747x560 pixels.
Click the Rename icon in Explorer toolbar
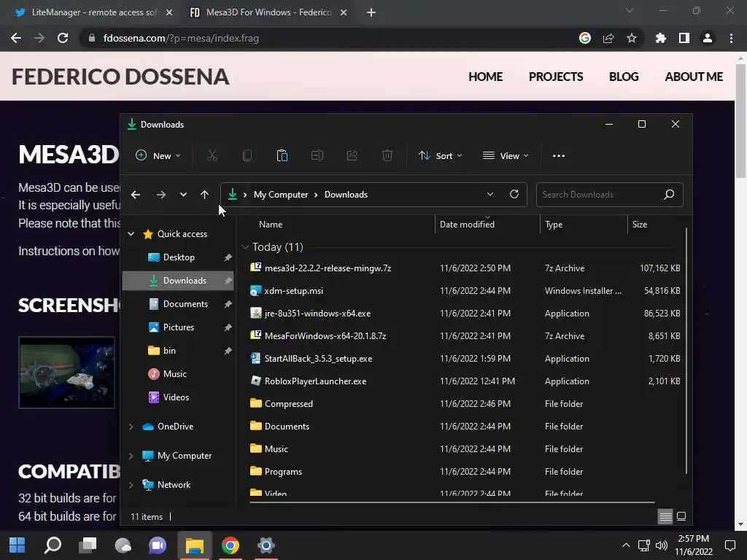point(317,156)
